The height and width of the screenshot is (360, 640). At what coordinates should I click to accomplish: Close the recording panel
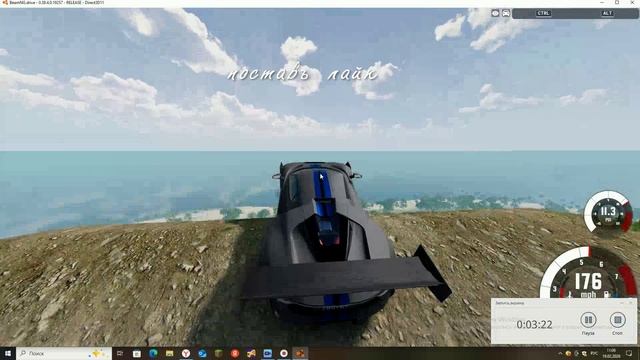click(630, 303)
